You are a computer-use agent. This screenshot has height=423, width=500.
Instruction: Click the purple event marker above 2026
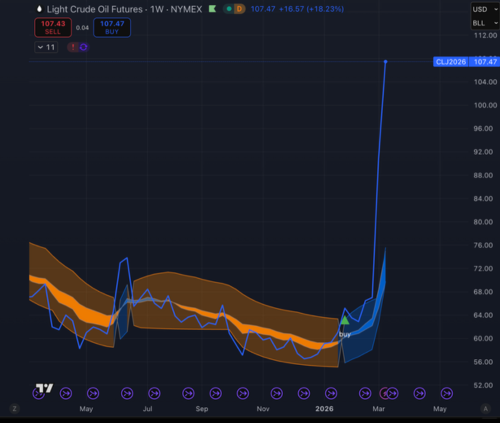[x=331, y=394]
